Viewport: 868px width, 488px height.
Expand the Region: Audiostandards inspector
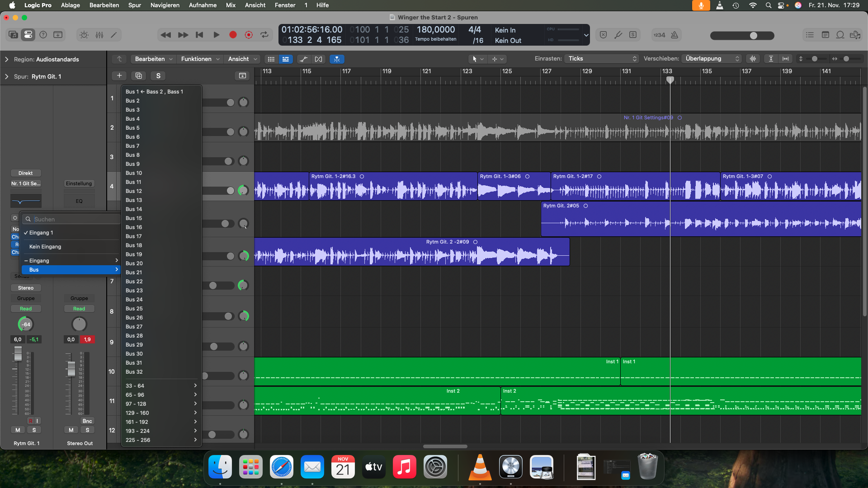click(x=7, y=59)
